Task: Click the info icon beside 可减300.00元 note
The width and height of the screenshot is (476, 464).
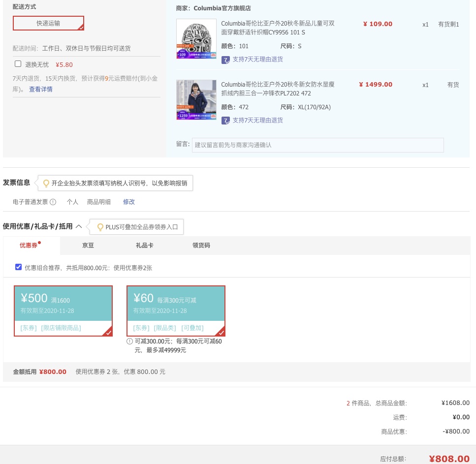Action: 129,341
